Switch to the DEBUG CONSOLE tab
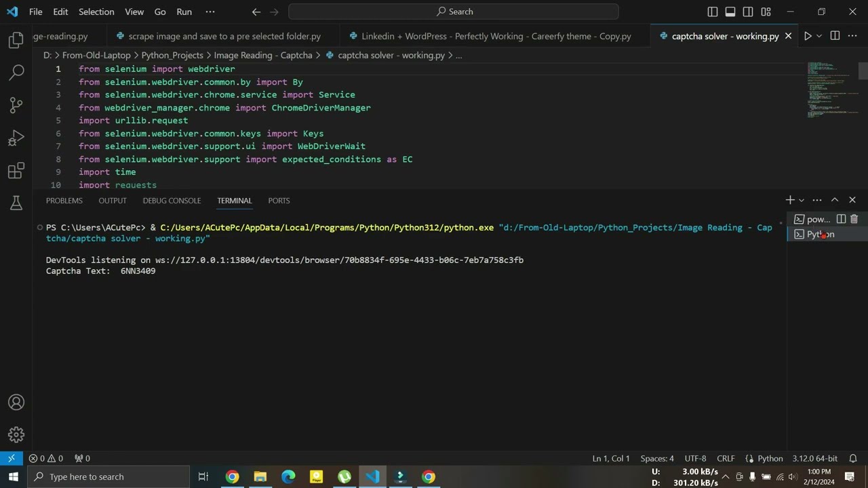Viewport: 868px width, 488px height. click(x=172, y=201)
